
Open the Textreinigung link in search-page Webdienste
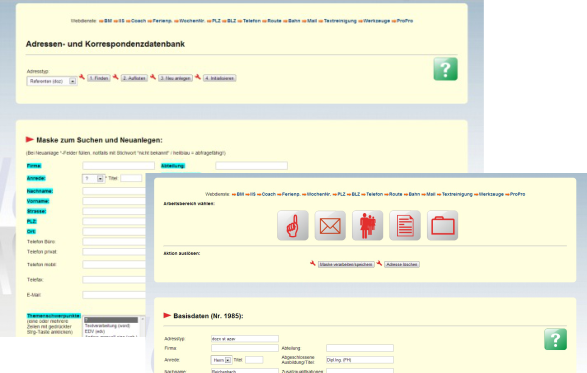coord(340,21)
